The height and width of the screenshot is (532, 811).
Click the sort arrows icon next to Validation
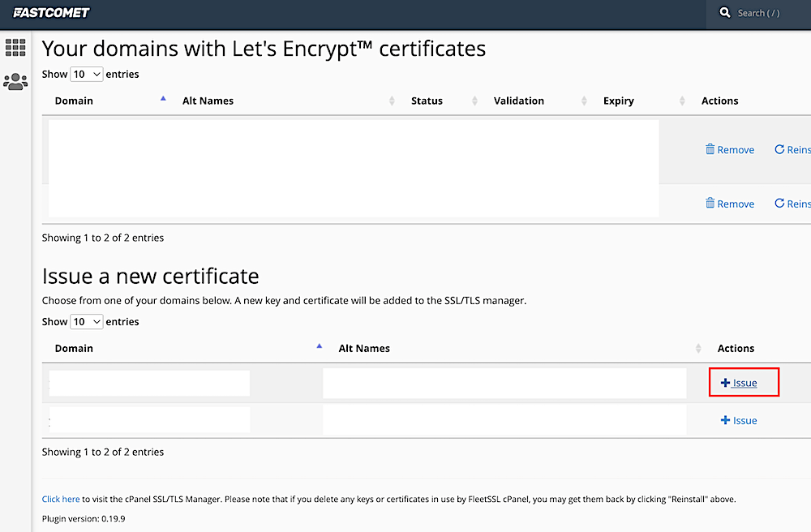click(584, 101)
